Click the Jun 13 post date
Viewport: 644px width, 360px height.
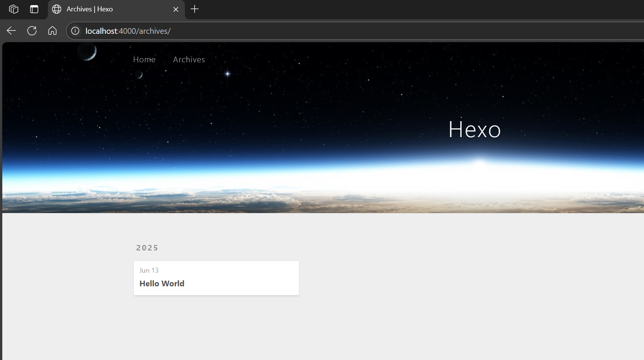point(149,270)
